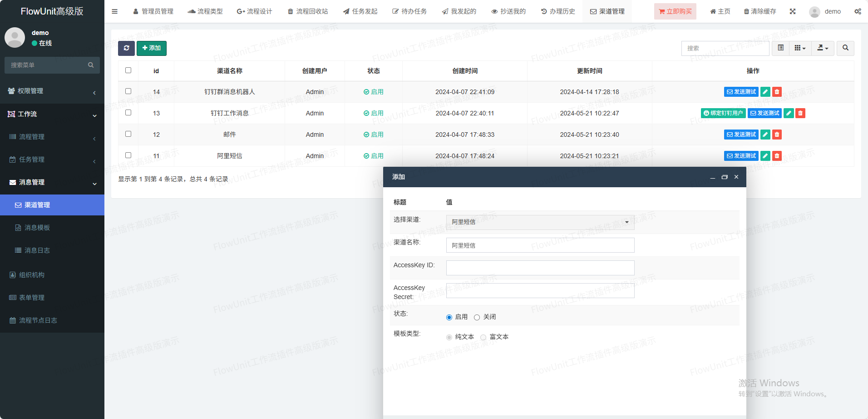Click the 绑定钉钉用户 button

click(x=723, y=113)
